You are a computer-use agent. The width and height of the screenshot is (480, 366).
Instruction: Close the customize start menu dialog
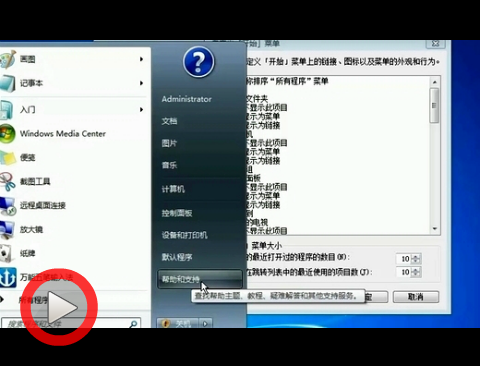[436, 44]
